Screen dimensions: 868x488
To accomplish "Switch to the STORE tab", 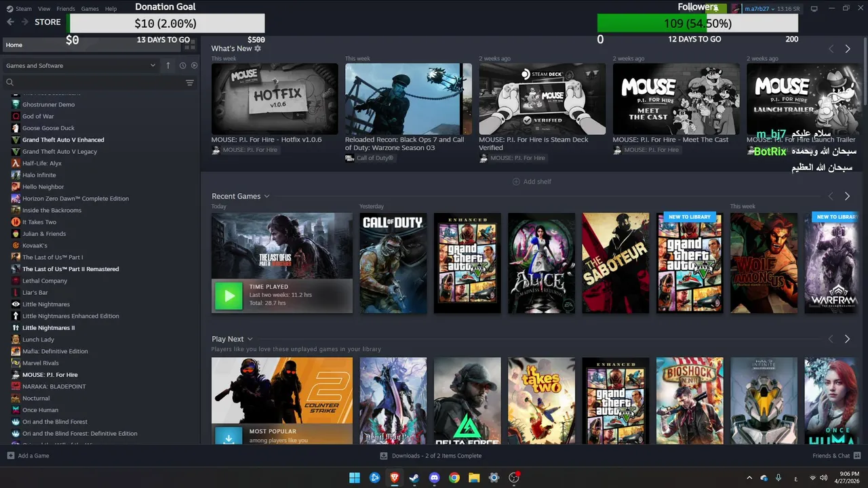I will pyautogui.click(x=47, y=22).
